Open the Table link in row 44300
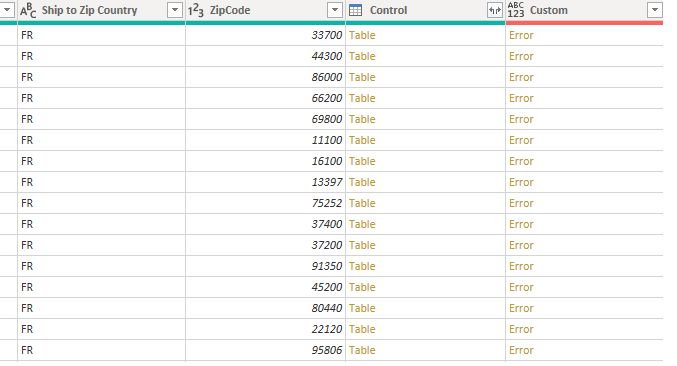 pyautogui.click(x=362, y=57)
